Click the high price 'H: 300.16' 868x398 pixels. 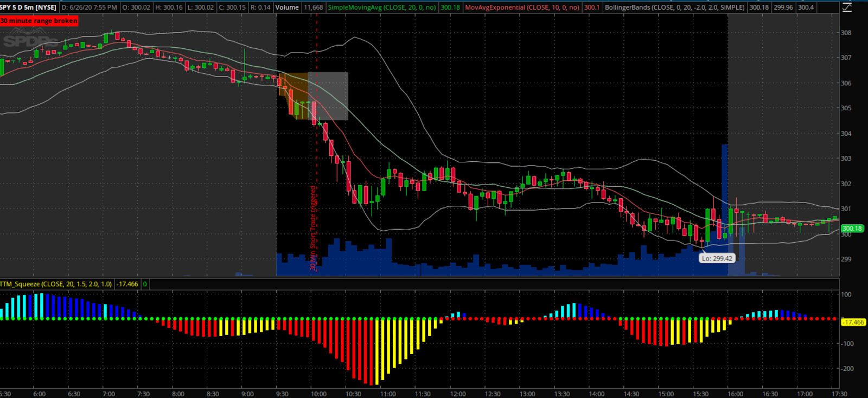(x=169, y=8)
